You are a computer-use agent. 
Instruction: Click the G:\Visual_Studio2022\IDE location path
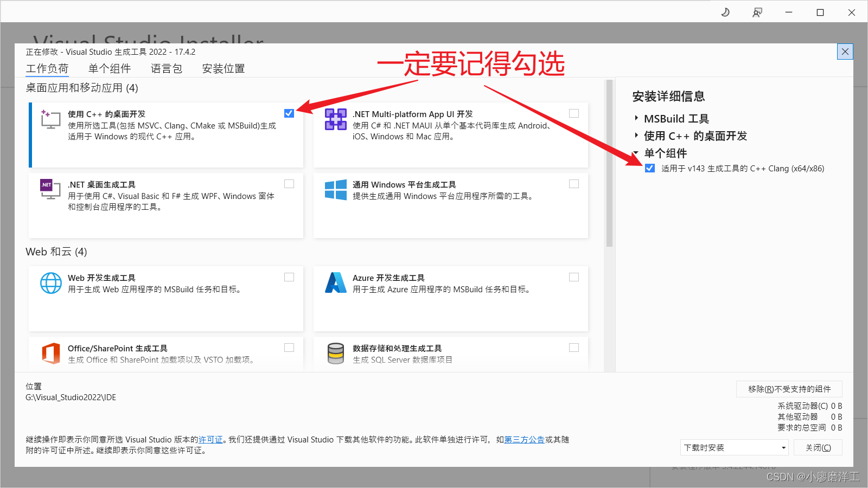[71, 397]
